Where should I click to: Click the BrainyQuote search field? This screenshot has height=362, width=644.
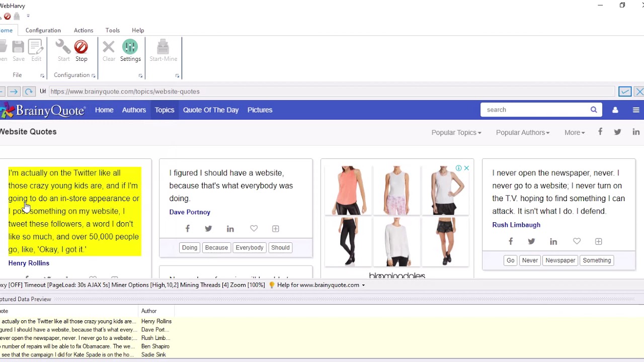pos(534,110)
